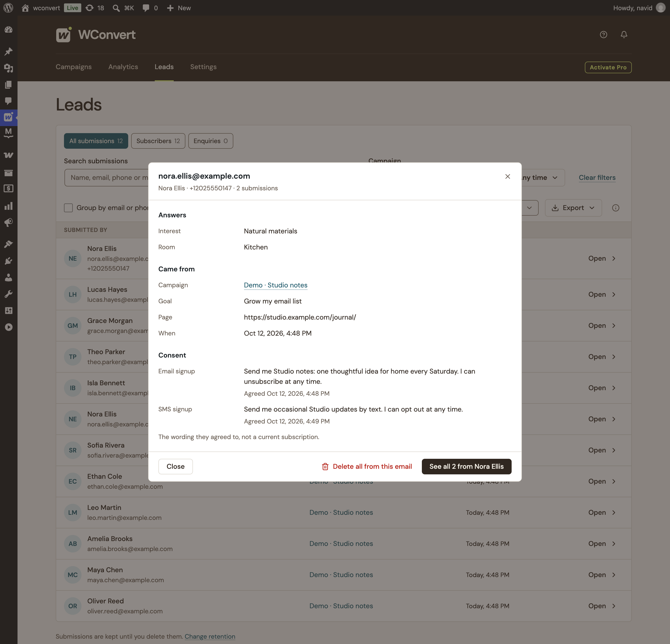Click the wconvert home site icon
Viewport: 670px width, 644px height.
[x=25, y=8]
